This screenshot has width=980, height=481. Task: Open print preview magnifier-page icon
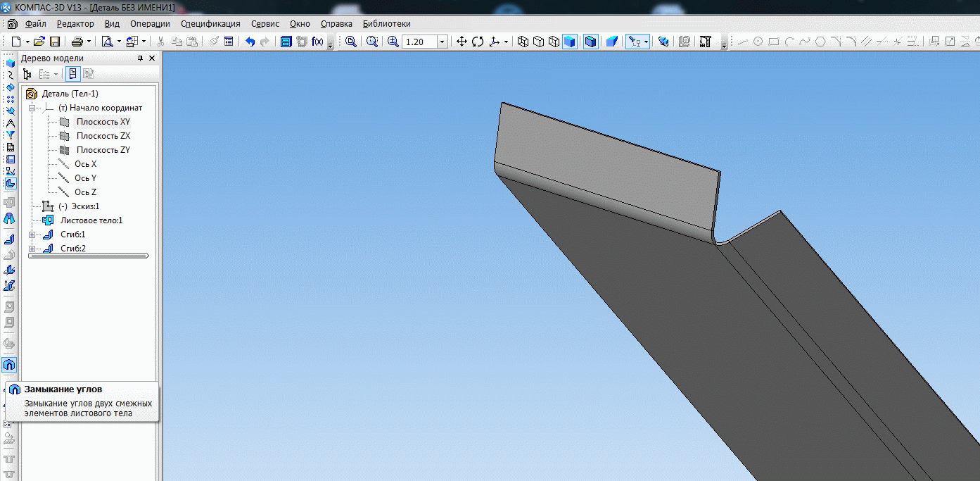(x=108, y=42)
